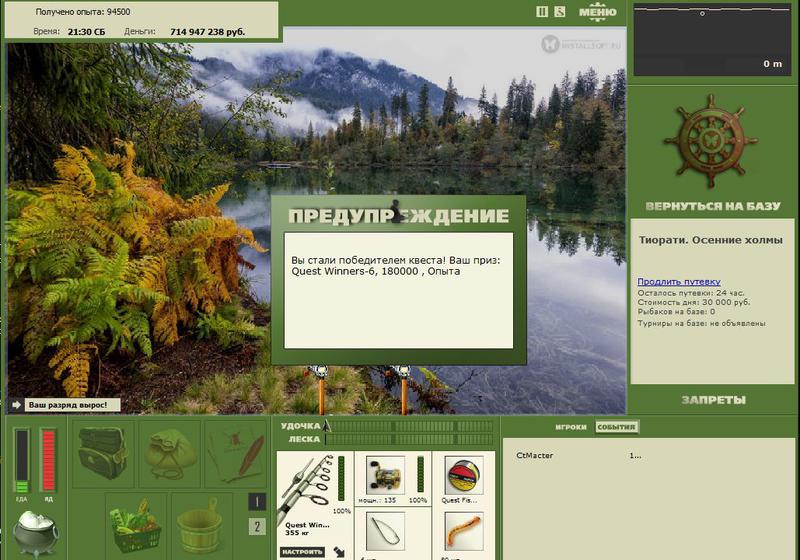
Task: Click the Турниры на базе: не объявлены line
Action: point(702,323)
